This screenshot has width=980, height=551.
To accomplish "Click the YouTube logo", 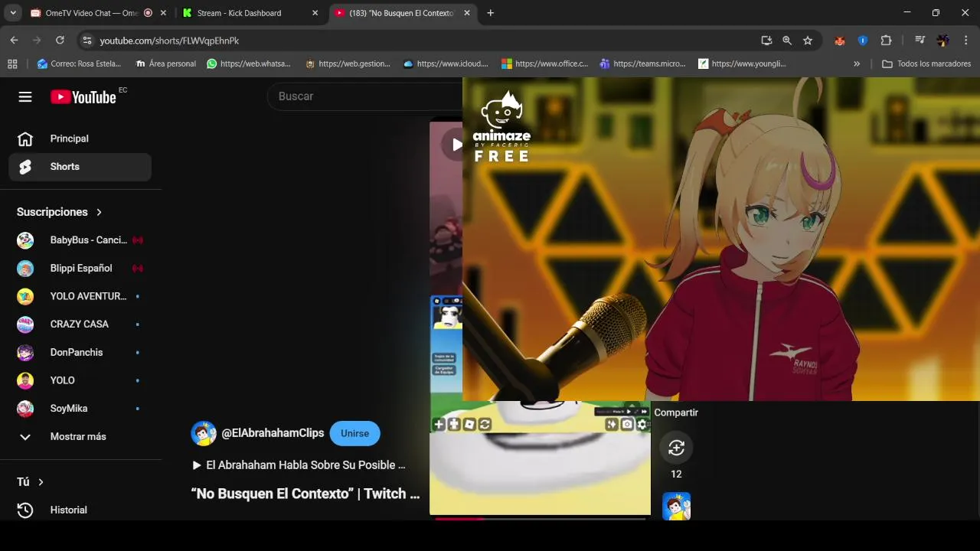I will tap(83, 96).
